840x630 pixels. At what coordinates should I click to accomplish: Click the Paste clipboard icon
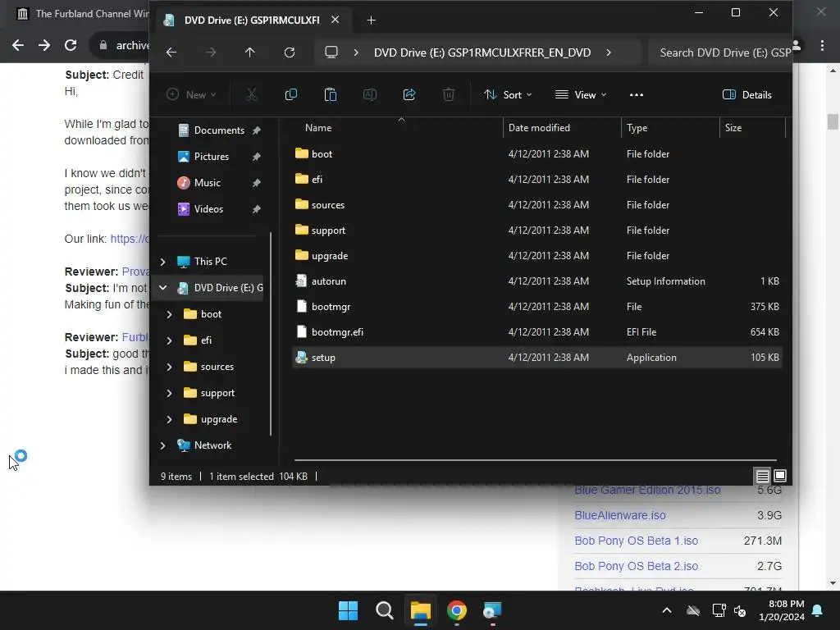(331, 95)
